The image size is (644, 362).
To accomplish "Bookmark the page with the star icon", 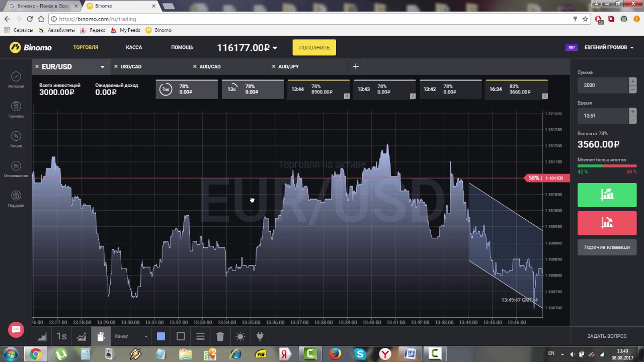I will point(585,19).
